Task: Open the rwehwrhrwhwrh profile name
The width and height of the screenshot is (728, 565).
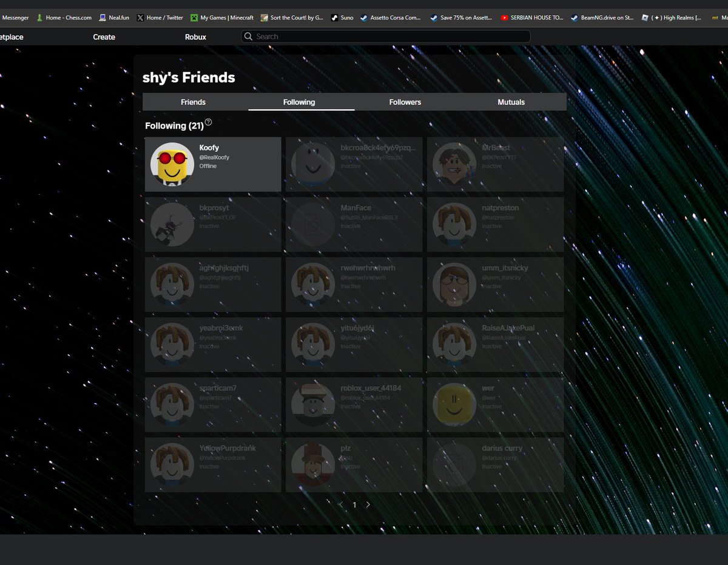Action: tap(368, 268)
